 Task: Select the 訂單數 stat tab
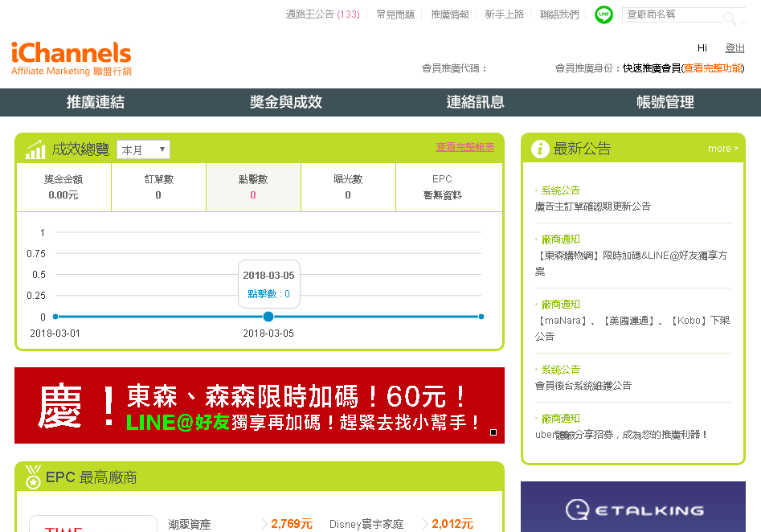(x=158, y=187)
